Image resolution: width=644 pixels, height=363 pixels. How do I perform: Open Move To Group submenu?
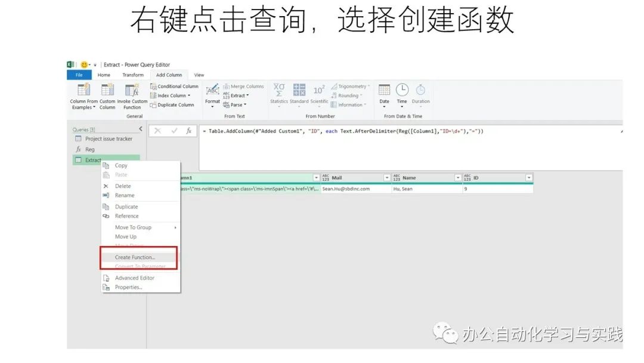pos(141,227)
